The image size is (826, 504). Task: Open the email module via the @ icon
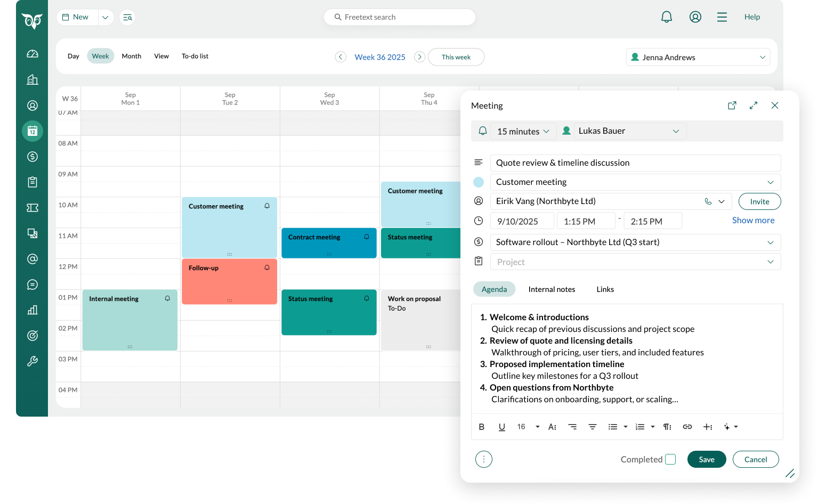(33, 258)
